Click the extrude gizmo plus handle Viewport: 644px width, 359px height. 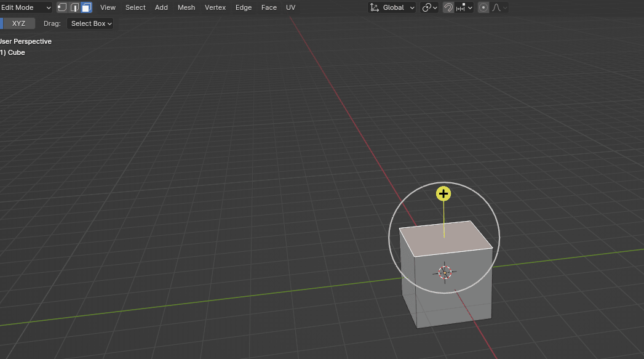443,194
